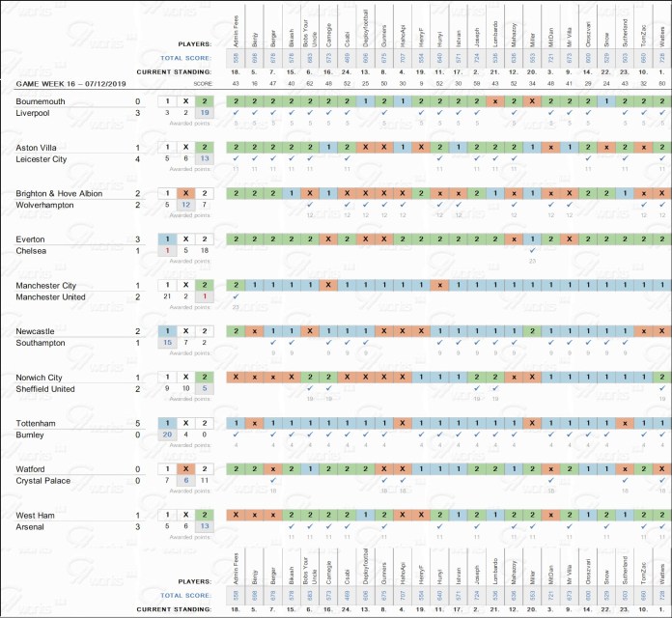Select the X outcome box for Watford match
Screen dimensions: 672x618
click(x=185, y=469)
